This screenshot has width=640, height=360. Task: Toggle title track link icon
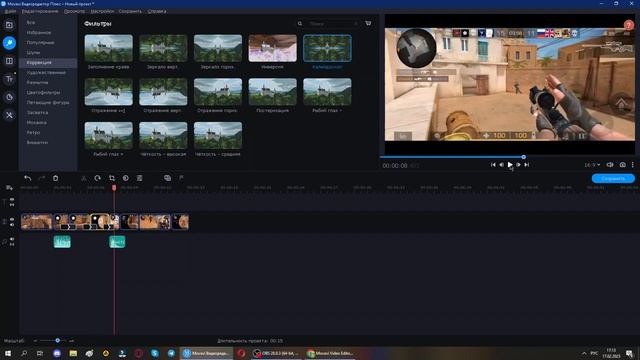12,204
